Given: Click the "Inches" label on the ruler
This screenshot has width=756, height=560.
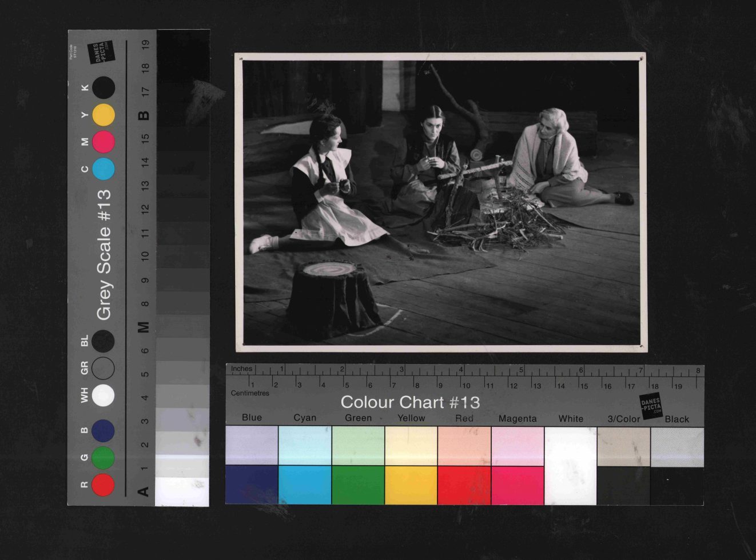Looking at the screenshot, I should point(241,369).
